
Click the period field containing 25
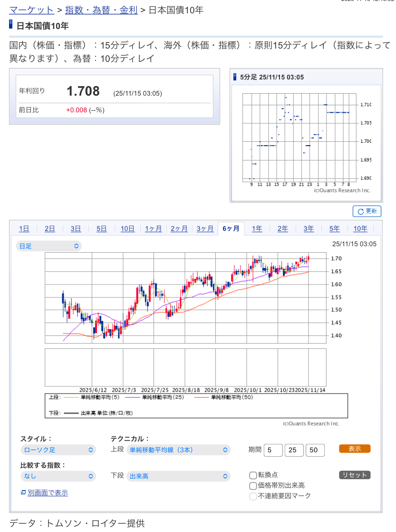(294, 450)
